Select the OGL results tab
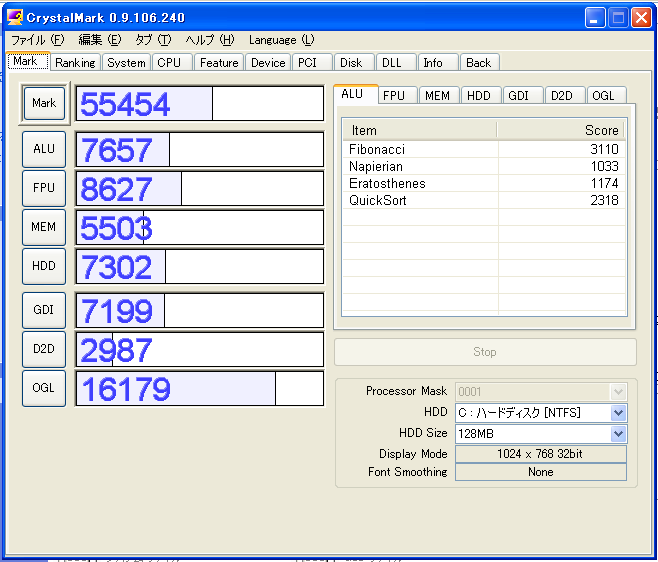Viewport: 658px width, 562px height. 606,95
